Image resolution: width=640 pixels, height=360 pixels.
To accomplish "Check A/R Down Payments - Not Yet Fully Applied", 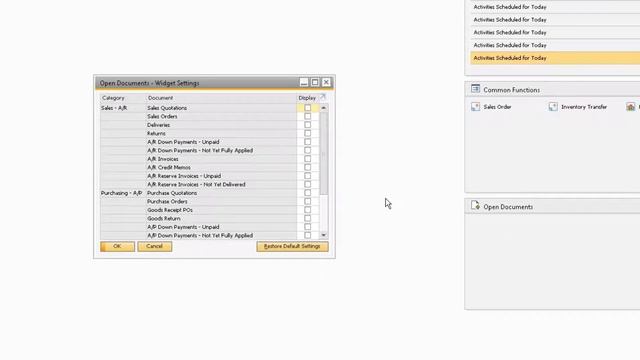I will tap(307, 151).
